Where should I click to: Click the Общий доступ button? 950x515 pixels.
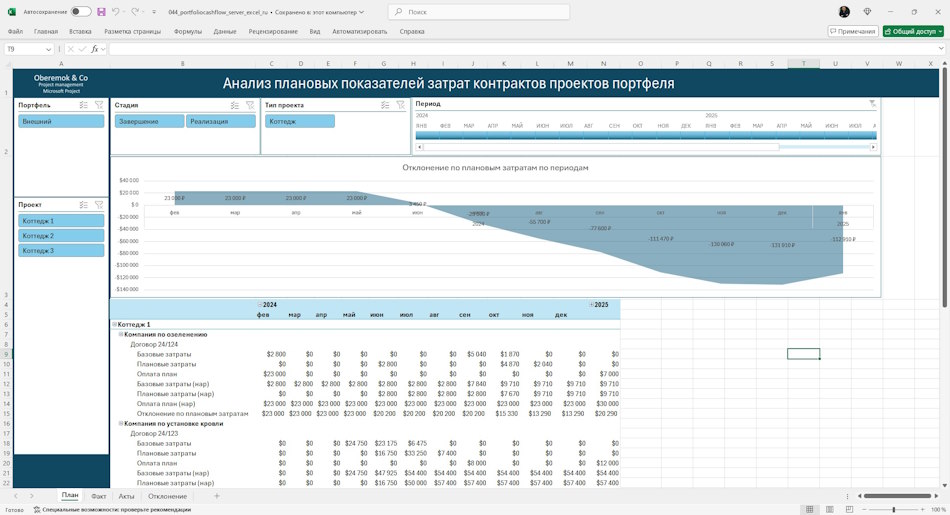[913, 32]
